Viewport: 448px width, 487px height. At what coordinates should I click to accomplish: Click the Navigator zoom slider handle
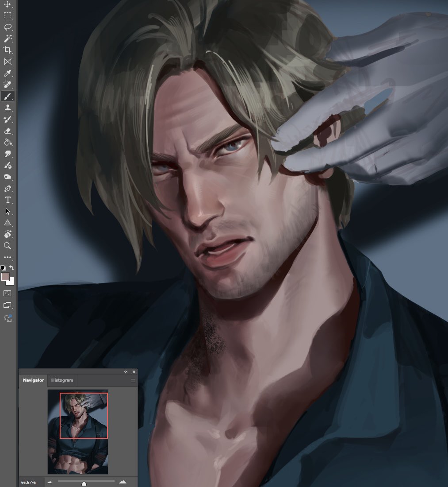(x=84, y=483)
